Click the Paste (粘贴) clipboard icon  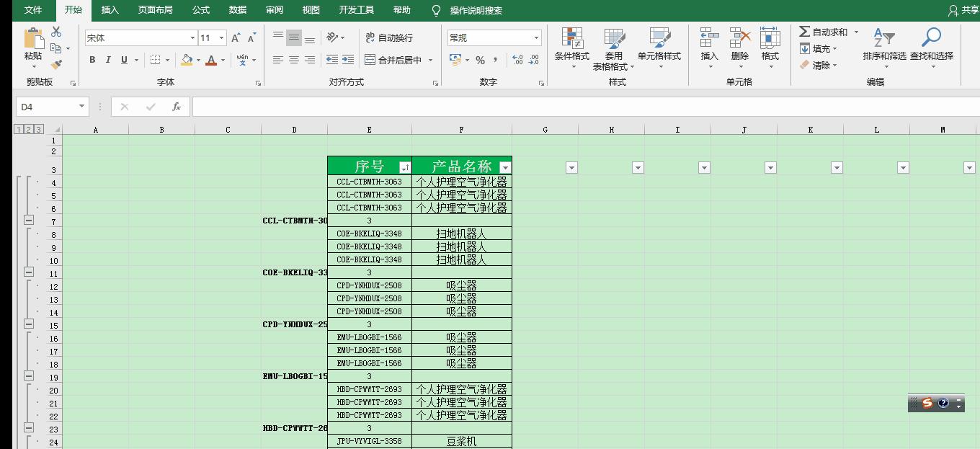point(33,38)
